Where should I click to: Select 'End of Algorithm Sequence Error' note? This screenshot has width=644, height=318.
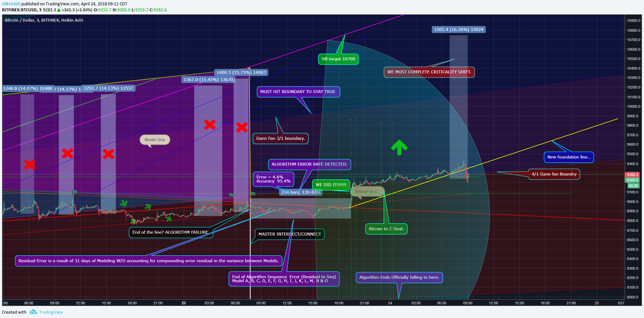pyautogui.click(x=284, y=279)
